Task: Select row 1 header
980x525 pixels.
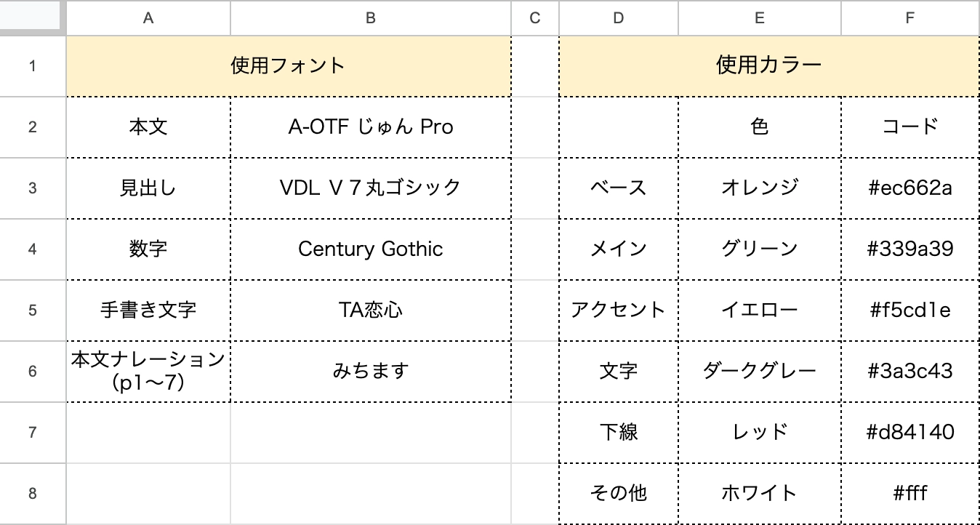Action: click(33, 66)
